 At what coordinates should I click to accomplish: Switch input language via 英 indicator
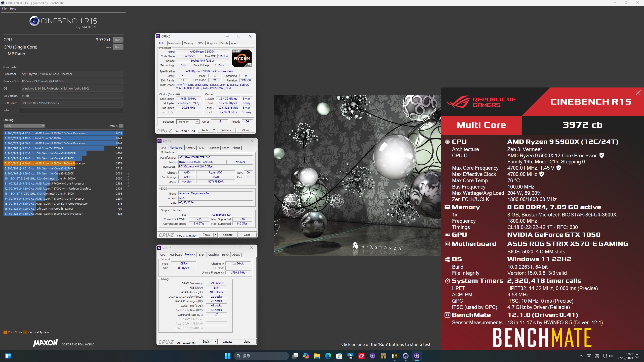point(597,356)
